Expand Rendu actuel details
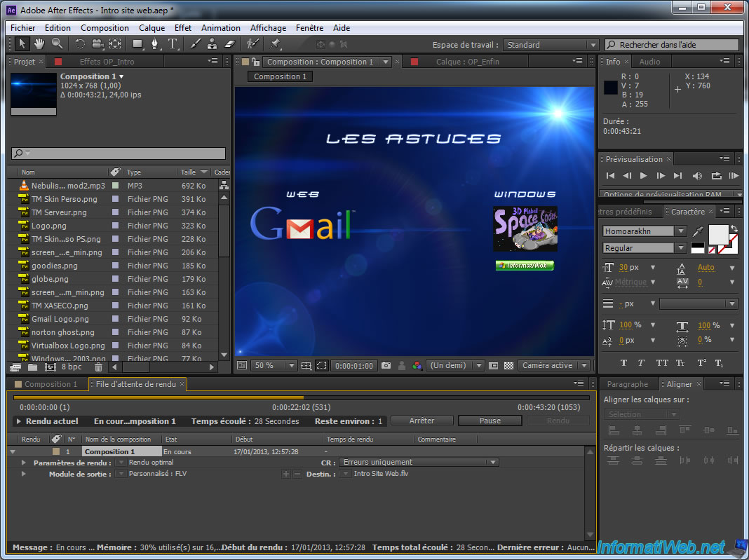 (x=19, y=421)
